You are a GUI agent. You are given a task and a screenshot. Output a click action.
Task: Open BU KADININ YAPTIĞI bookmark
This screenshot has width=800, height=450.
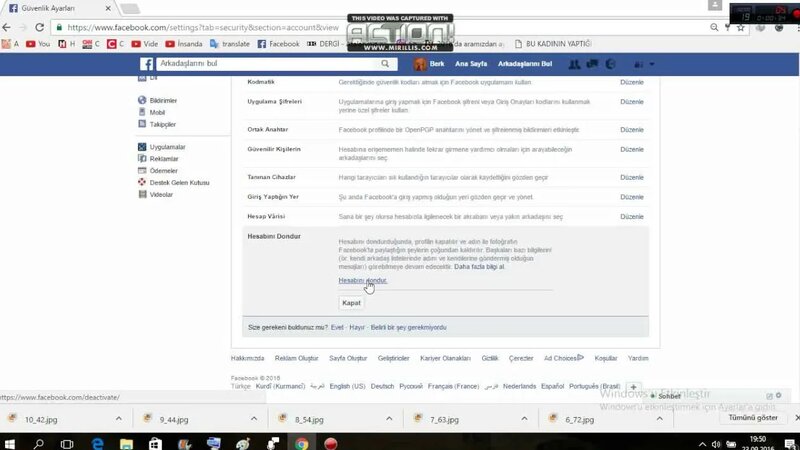tap(553, 44)
